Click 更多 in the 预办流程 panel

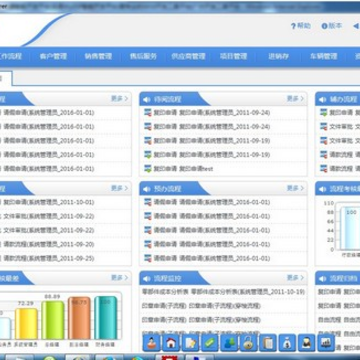tap(295, 188)
